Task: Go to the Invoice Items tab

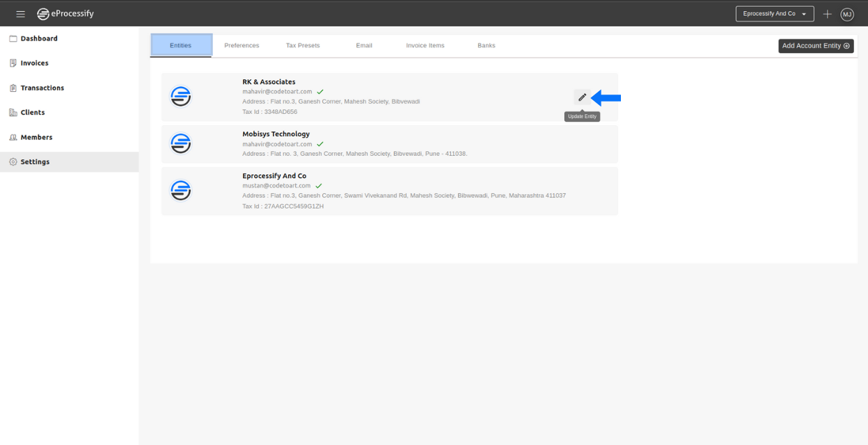Action: pyautogui.click(x=425, y=45)
